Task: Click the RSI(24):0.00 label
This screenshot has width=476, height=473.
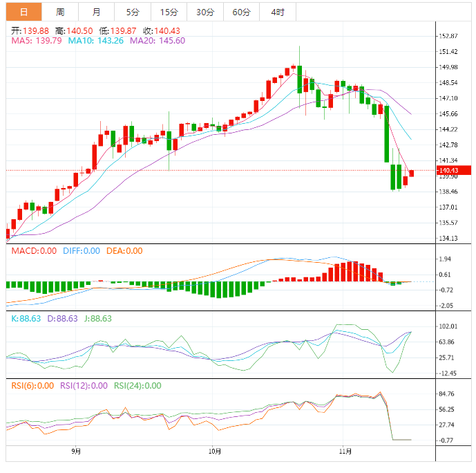Action: 137,386
